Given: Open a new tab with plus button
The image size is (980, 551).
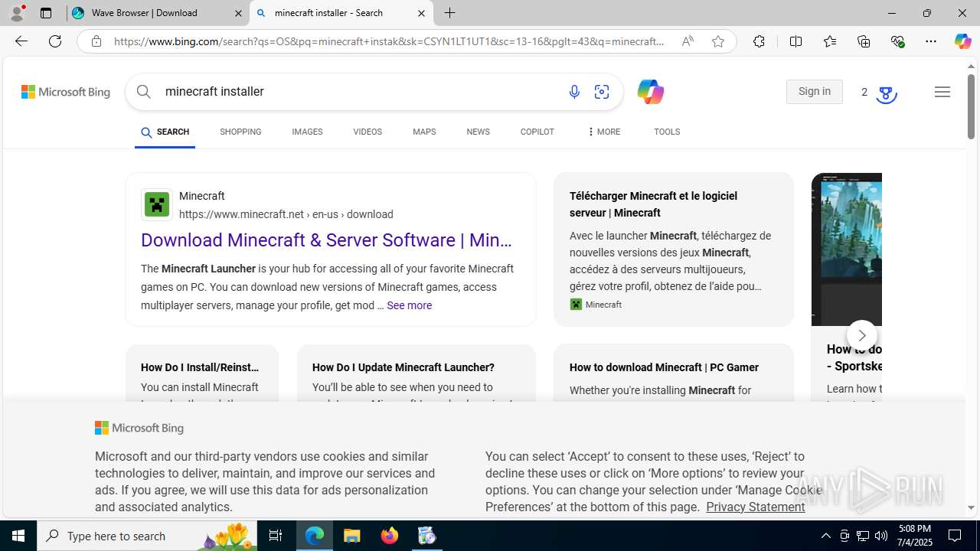Looking at the screenshot, I should (x=450, y=13).
